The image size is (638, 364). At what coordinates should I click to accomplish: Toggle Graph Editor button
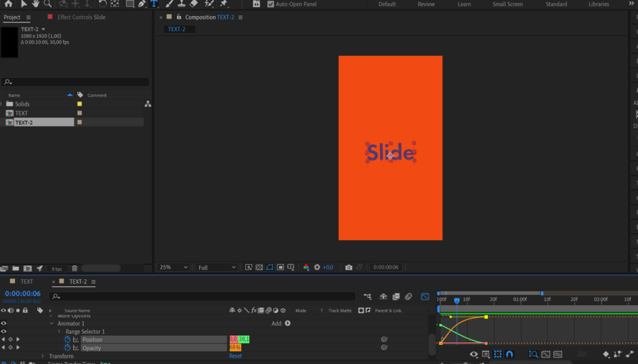coord(425,297)
